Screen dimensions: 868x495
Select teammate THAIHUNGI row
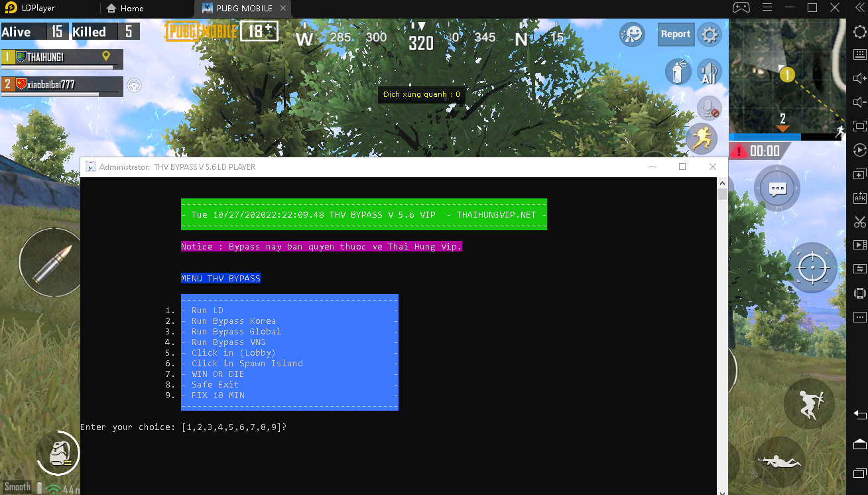coord(62,58)
